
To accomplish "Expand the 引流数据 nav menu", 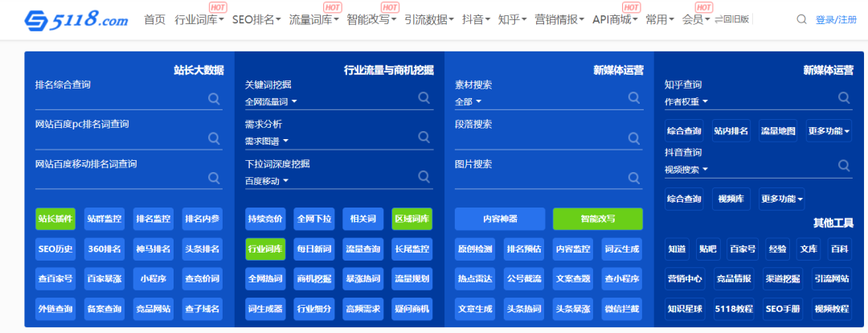I will 429,20.
